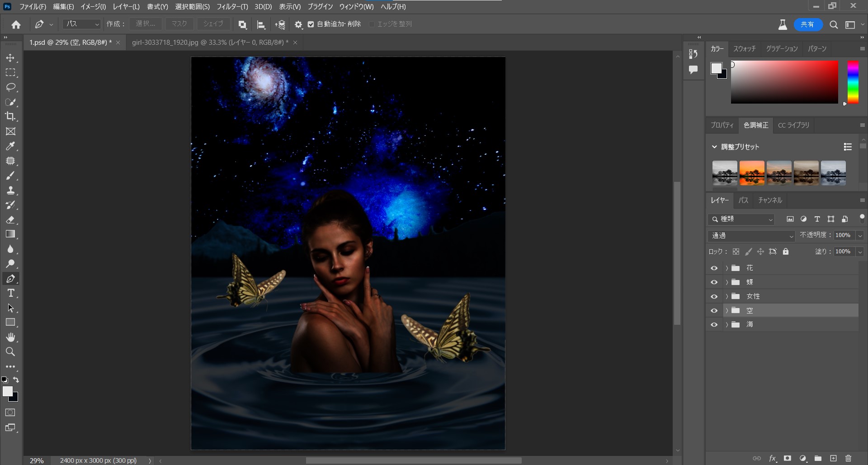Open the ファイル menu

click(x=33, y=7)
